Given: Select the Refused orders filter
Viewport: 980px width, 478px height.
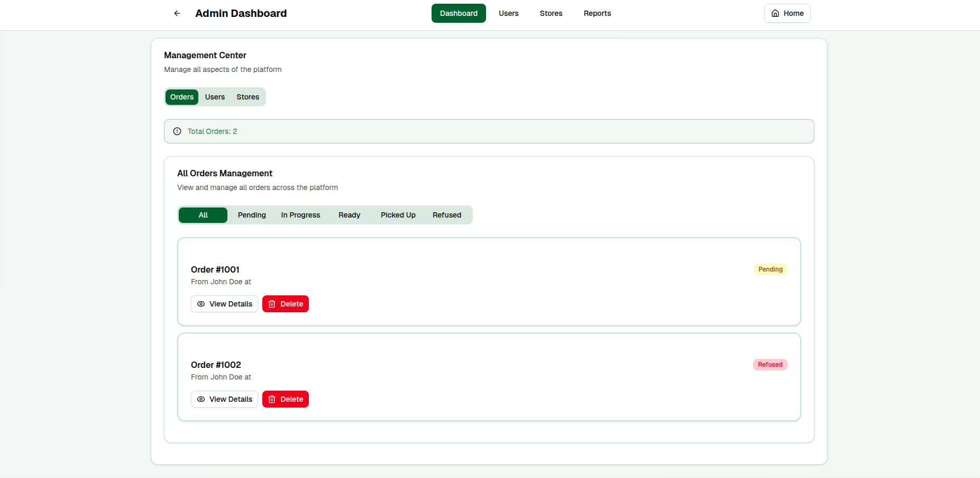Looking at the screenshot, I should click(x=446, y=215).
